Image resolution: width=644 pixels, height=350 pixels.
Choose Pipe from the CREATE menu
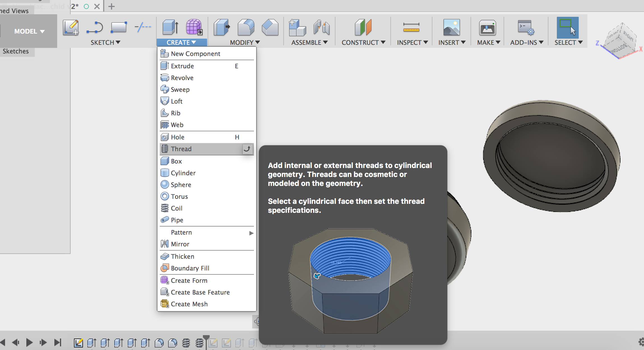(207, 220)
